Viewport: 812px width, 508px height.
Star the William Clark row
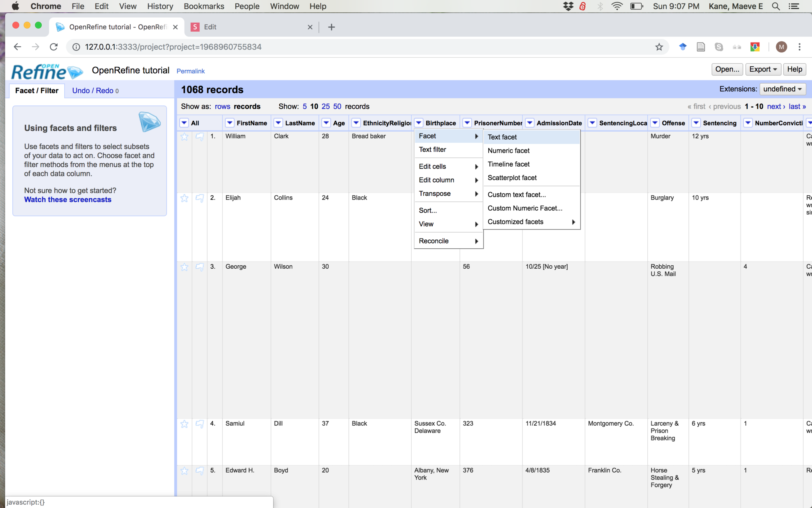pyautogui.click(x=184, y=137)
